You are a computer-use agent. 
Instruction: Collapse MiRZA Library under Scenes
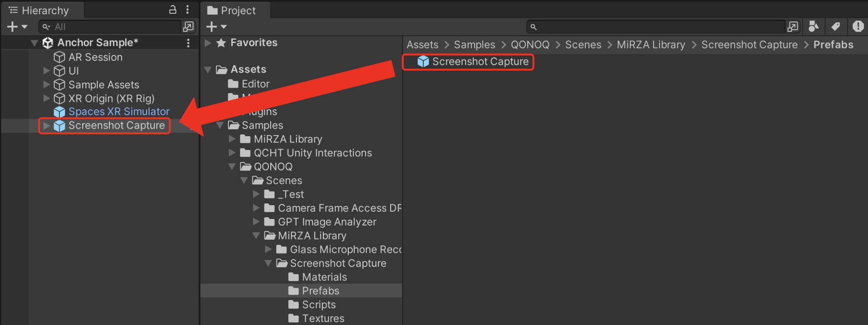point(256,236)
